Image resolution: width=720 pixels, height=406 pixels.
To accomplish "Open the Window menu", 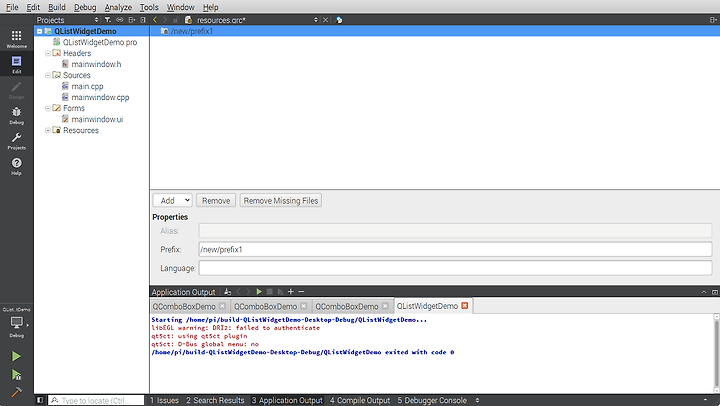I will click(x=180, y=7).
